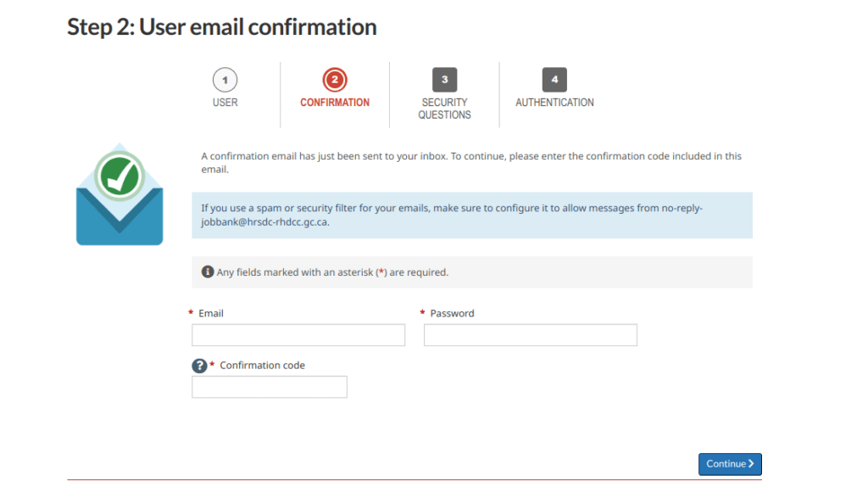Open help icon beside Confirmation code
The image size is (868, 481).
[199, 366]
